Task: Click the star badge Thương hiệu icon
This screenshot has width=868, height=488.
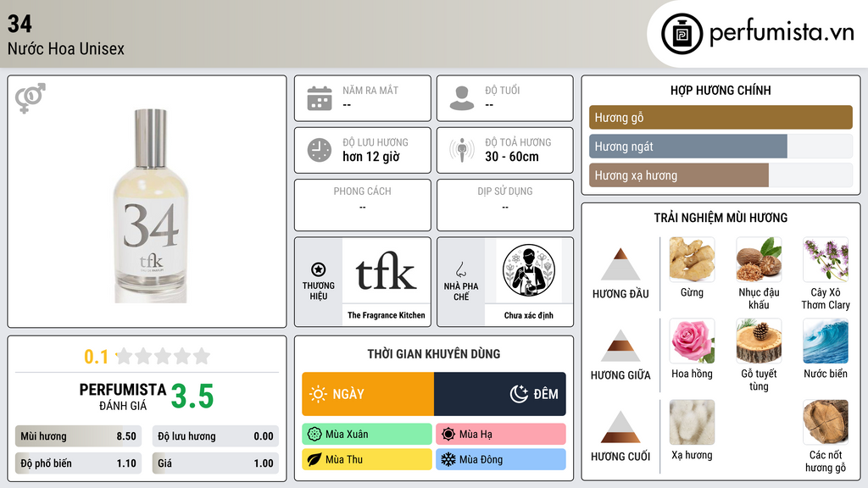Action: point(319,269)
